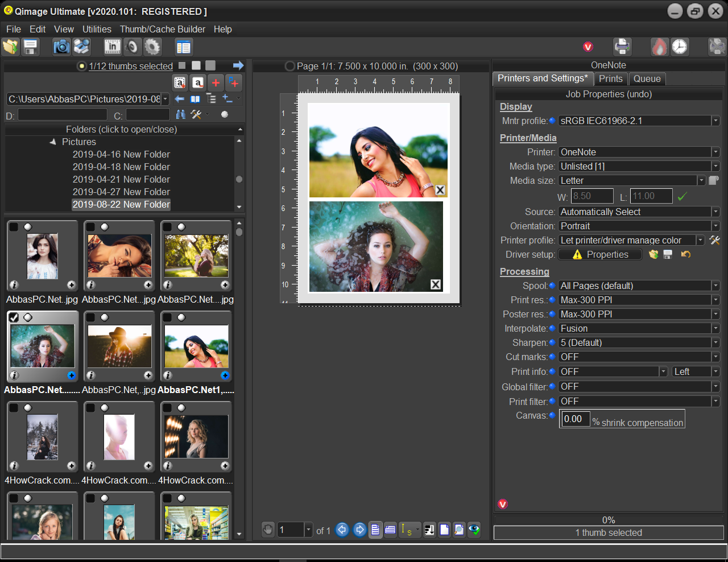Switch to the Queue tab
The width and height of the screenshot is (728, 562).
coord(647,79)
